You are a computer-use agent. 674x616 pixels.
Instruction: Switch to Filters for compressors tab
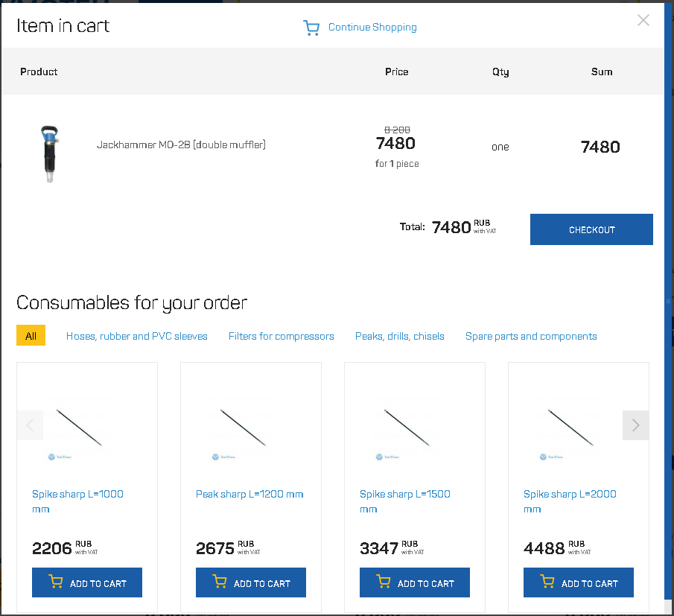point(281,336)
